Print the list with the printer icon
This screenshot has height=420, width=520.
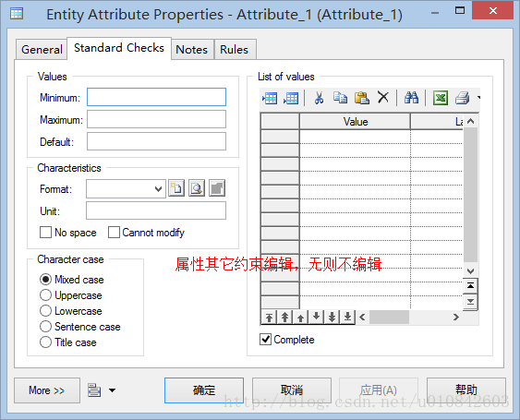(x=463, y=98)
